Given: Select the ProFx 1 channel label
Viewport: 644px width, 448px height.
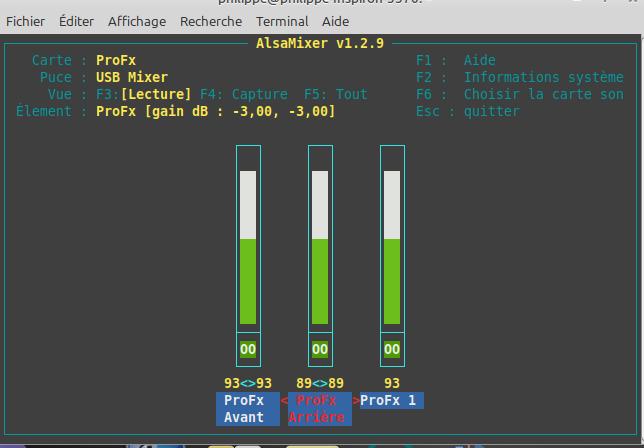Looking at the screenshot, I should click(x=391, y=400).
